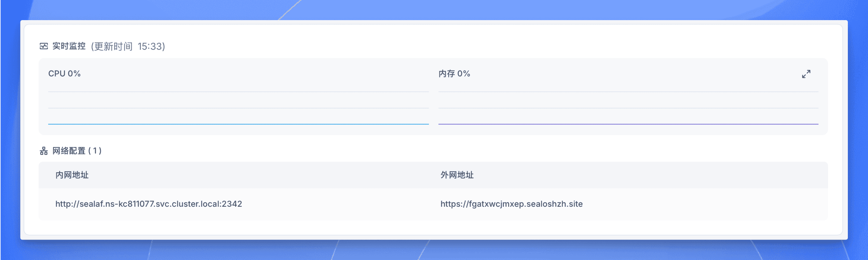Click the network configuration icon

tap(44, 151)
